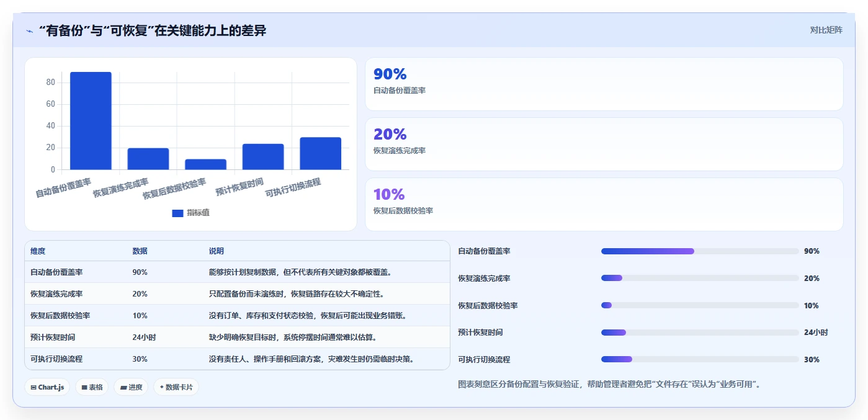
Task: Click the 24小时 value in the table
Action: click(144, 337)
